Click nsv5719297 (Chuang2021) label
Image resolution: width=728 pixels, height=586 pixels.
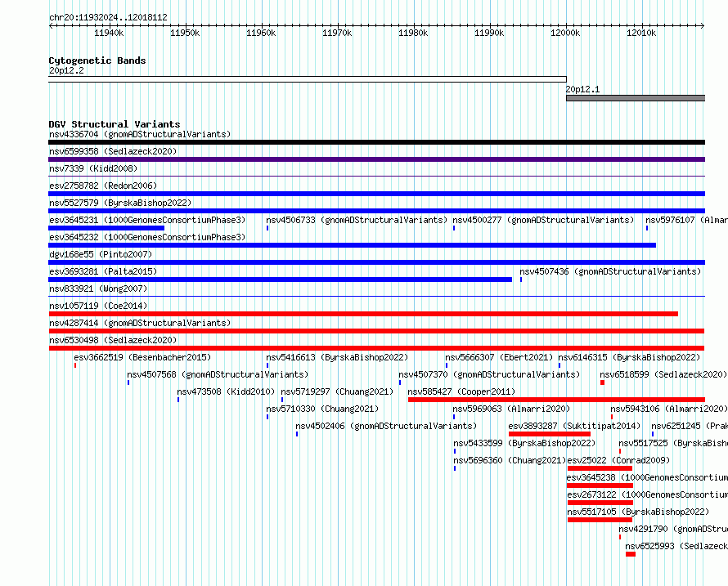pos(337,392)
